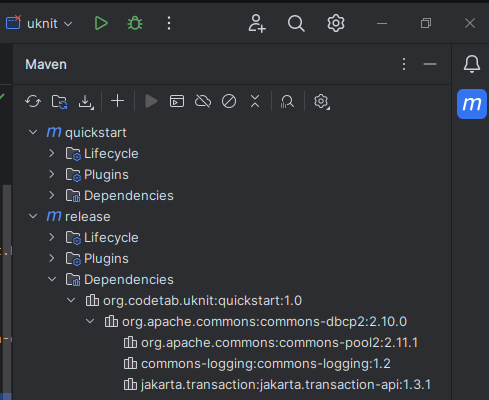
Task: Collapse the release module
Action: pos(33,216)
